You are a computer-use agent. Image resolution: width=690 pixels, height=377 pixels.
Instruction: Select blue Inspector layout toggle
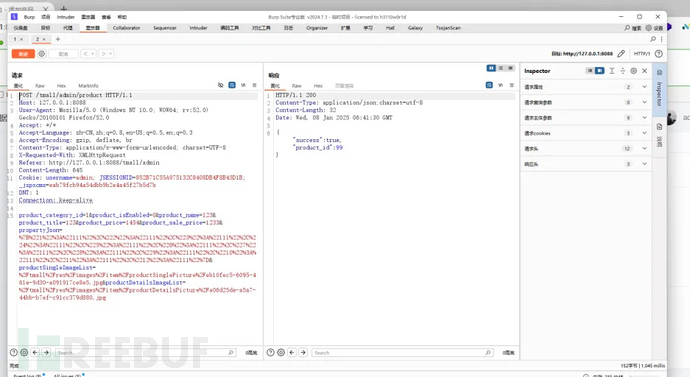(599, 71)
